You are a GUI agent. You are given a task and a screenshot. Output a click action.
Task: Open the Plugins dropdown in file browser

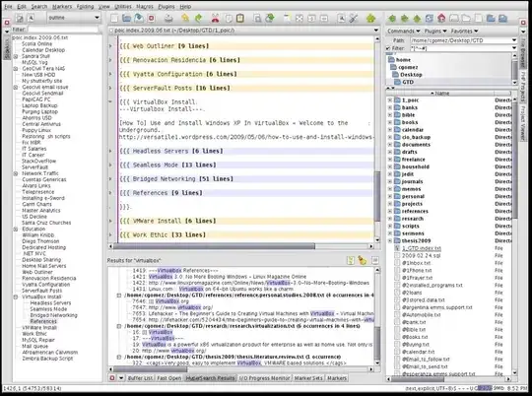tap(435, 31)
